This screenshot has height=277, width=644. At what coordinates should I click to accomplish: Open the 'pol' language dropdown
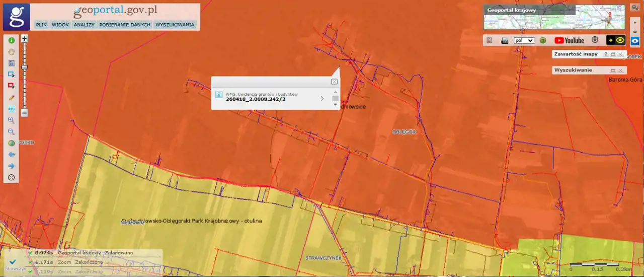pos(524,40)
